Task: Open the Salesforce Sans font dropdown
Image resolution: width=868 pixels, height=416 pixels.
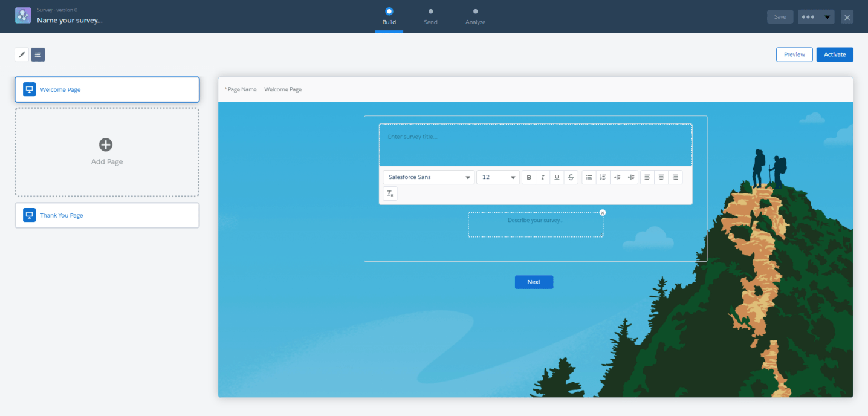Action: click(x=429, y=177)
